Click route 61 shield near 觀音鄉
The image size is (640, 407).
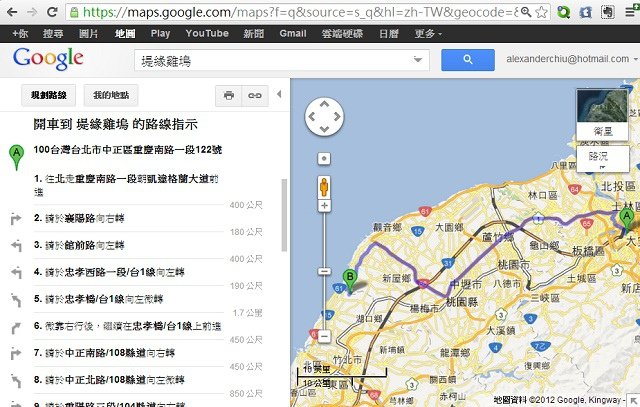coord(425,211)
